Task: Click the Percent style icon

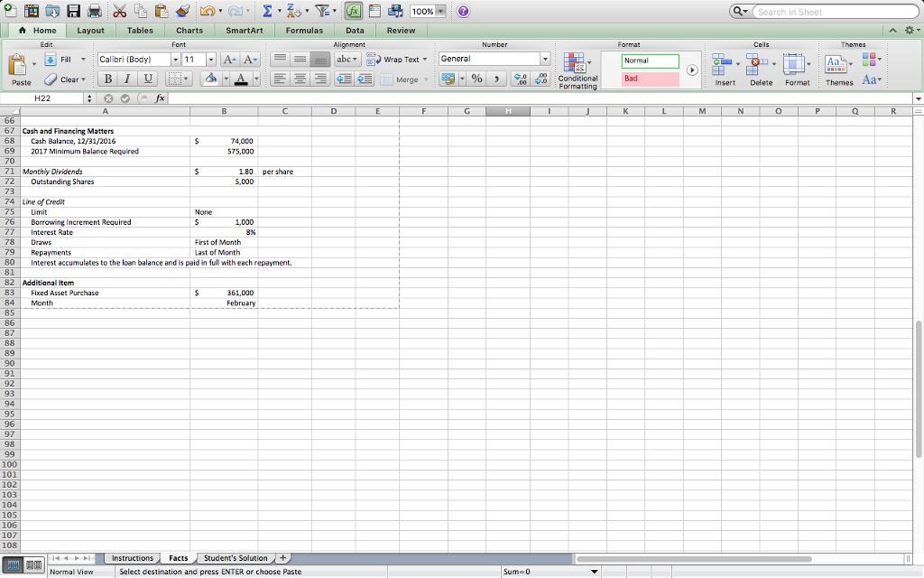Action: pyautogui.click(x=476, y=79)
